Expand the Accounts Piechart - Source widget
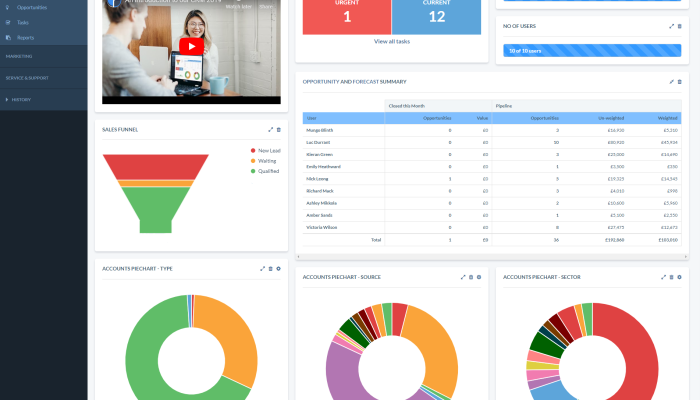700x400 pixels. click(x=463, y=277)
